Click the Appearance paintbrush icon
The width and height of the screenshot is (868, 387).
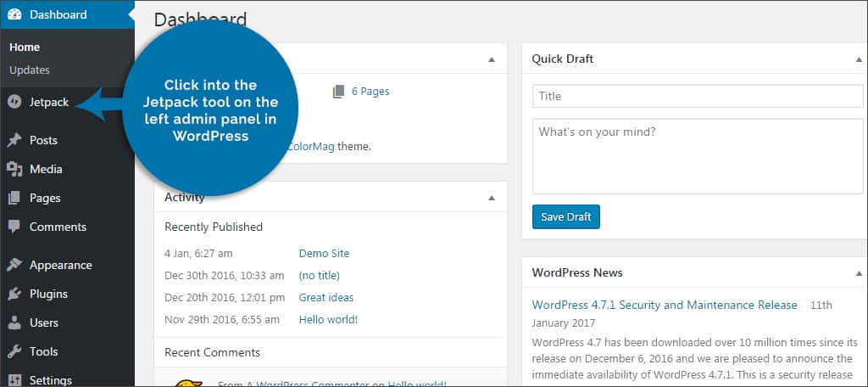(14, 265)
